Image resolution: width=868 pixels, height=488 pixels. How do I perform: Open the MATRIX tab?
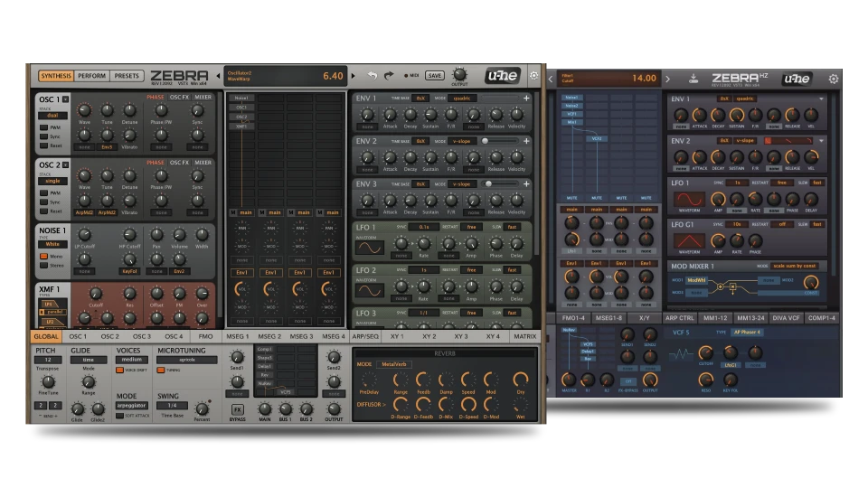(524, 336)
